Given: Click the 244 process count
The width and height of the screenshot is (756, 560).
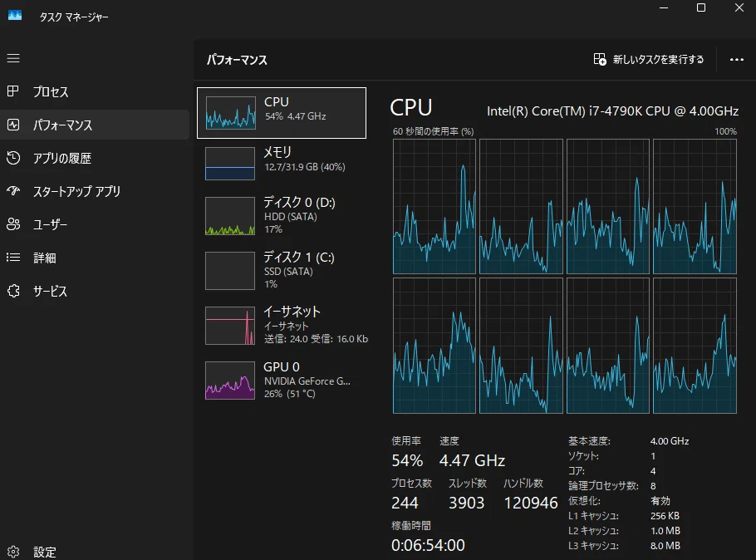Looking at the screenshot, I should point(405,503).
